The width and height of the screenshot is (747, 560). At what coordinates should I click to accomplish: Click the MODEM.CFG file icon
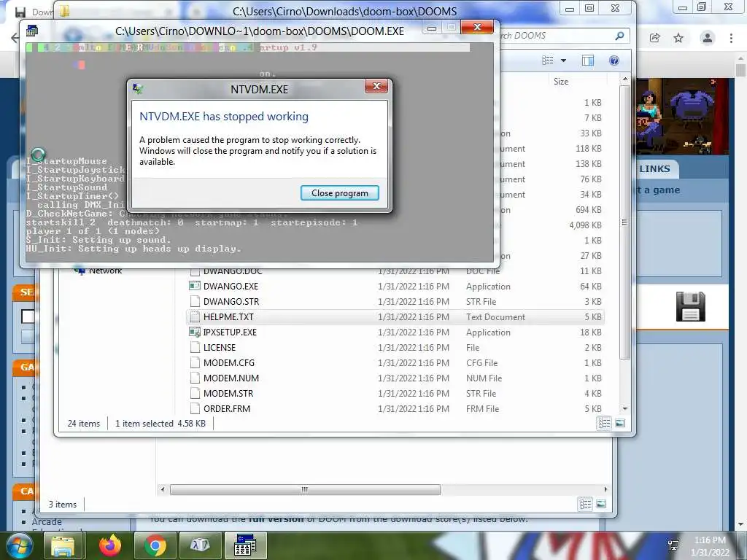tap(194, 363)
